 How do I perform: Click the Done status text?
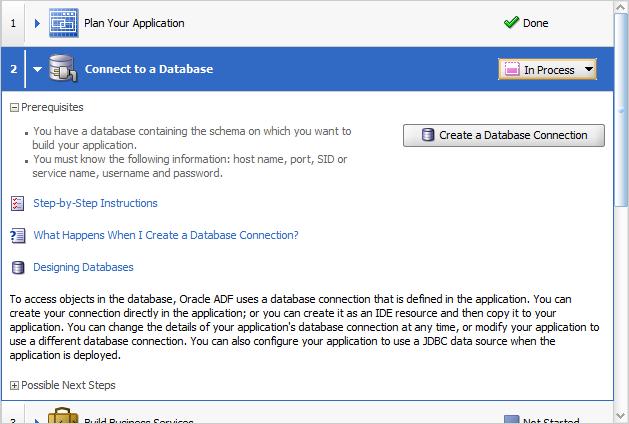pyautogui.click(x=536, y=23)
